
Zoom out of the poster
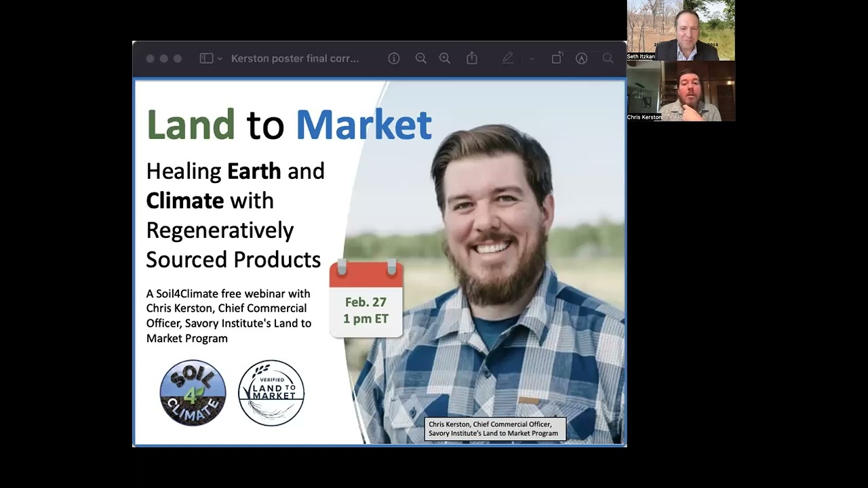(x=421, y=59)
